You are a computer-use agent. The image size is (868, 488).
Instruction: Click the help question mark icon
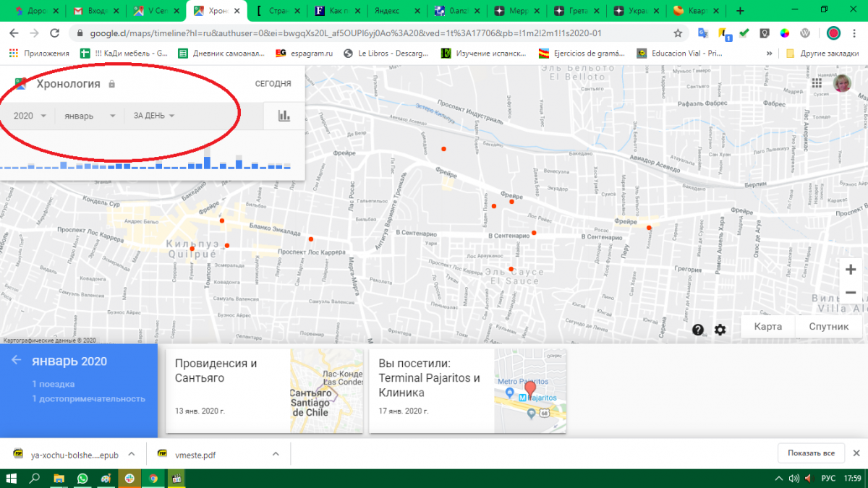(698, 330)
